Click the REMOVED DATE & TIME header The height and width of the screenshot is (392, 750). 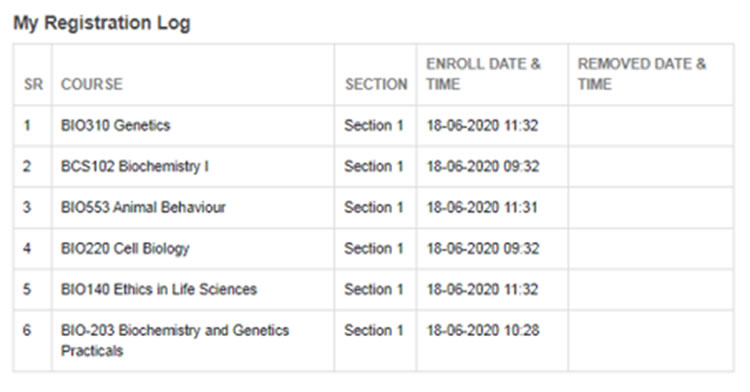(x=641, y=74)
